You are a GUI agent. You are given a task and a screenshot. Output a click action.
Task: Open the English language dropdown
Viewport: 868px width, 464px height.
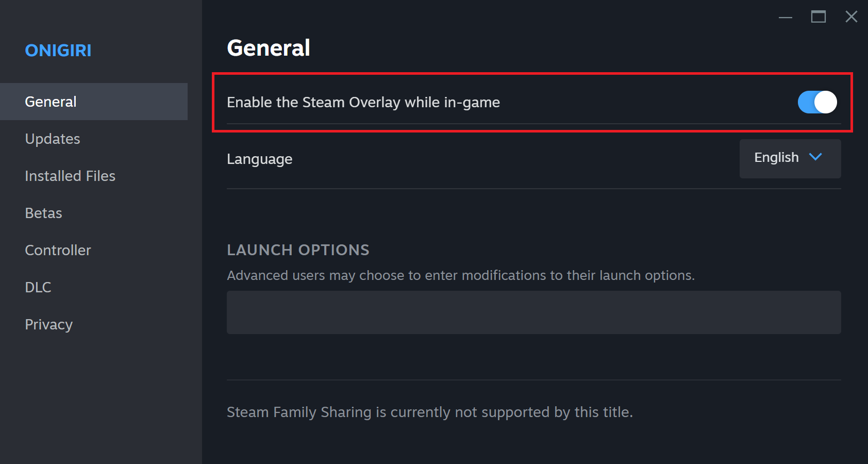click(x=789, y=158)
